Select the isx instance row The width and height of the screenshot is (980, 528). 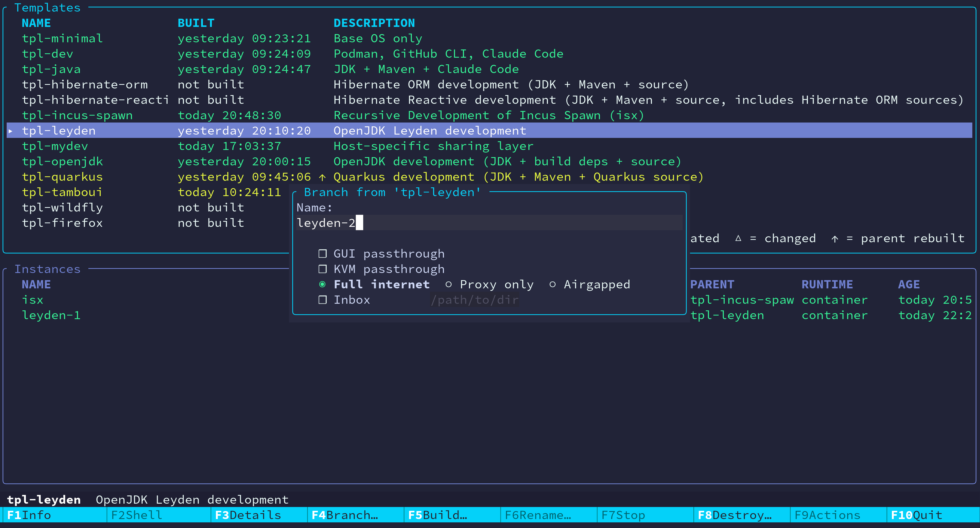pos(148,300)
